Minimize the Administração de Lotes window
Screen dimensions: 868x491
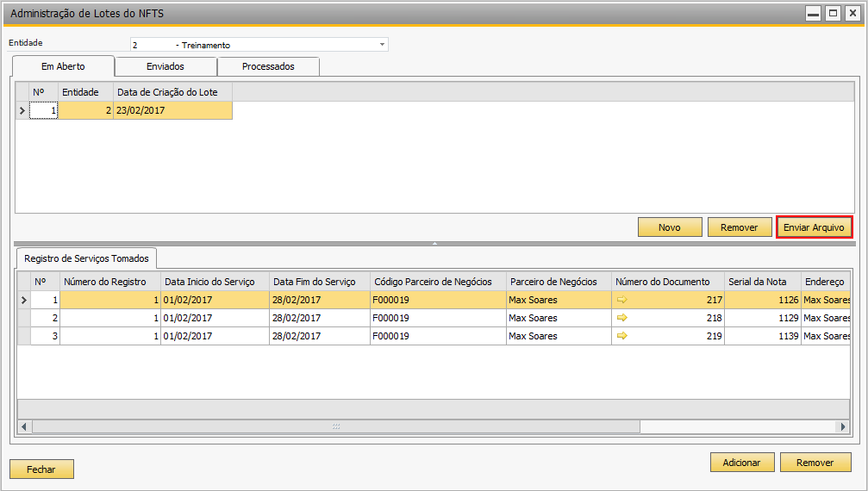pyautogui.click(x=813, y=13)
